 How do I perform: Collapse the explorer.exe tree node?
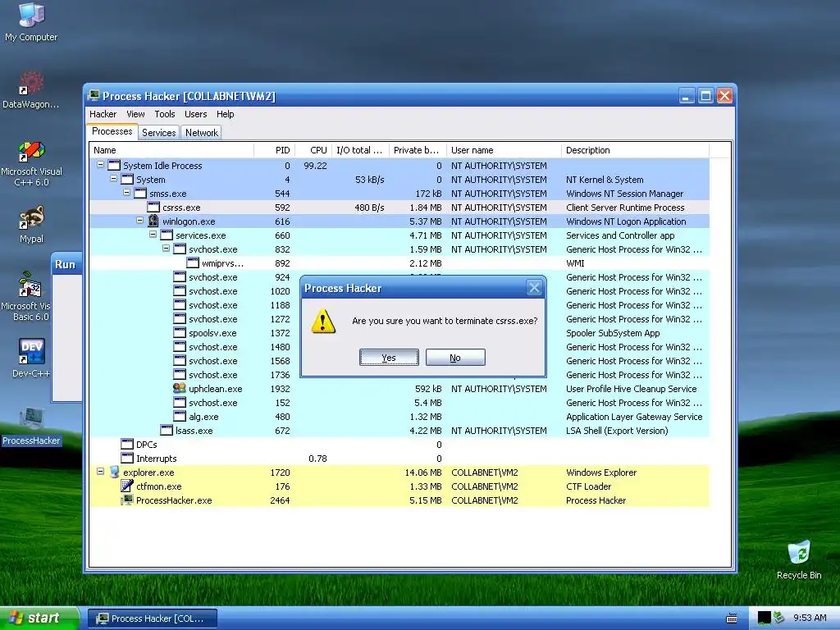pyautogui.click(x=100, y=472)
